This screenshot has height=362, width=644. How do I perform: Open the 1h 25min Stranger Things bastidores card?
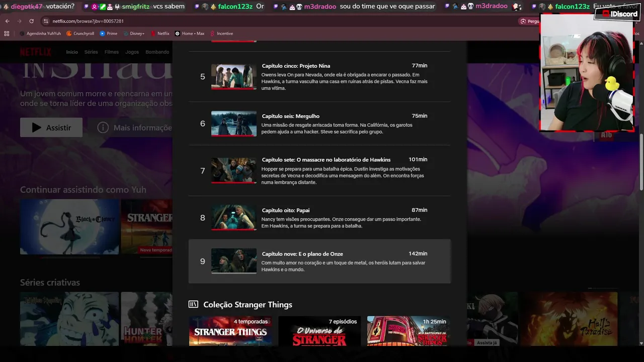point(409,331)
